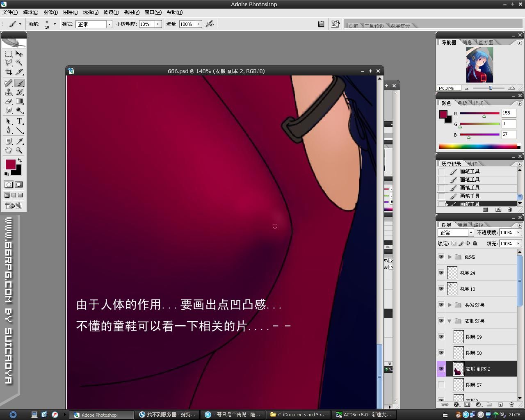
Task: Swap foreground and background colors
Action: [x=19, y=160]
